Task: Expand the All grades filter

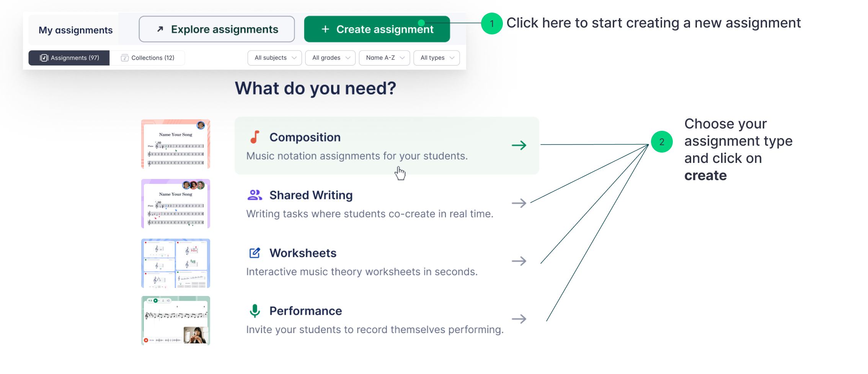Action: (x=330, y=58)
